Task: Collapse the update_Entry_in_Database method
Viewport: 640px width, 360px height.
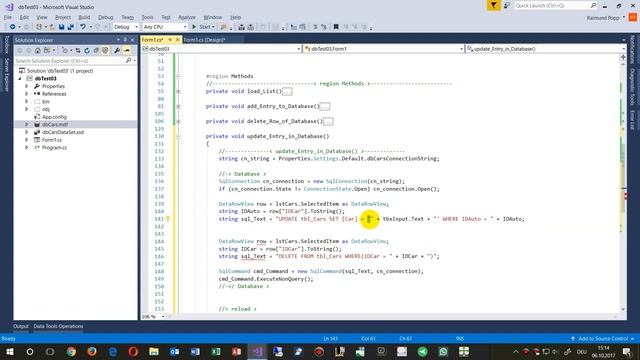Action: pyautogui.click(x=178, y=136)
